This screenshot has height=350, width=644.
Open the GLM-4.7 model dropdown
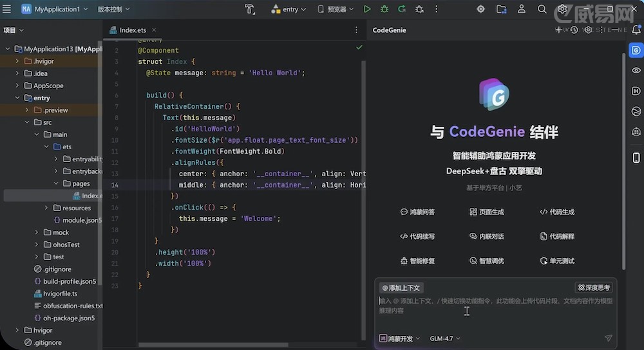(445, 338)
